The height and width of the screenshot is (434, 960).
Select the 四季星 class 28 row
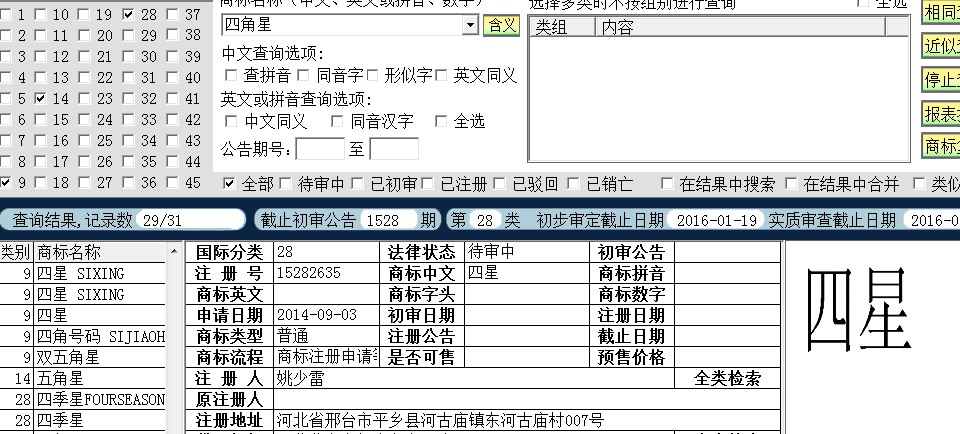83,420
